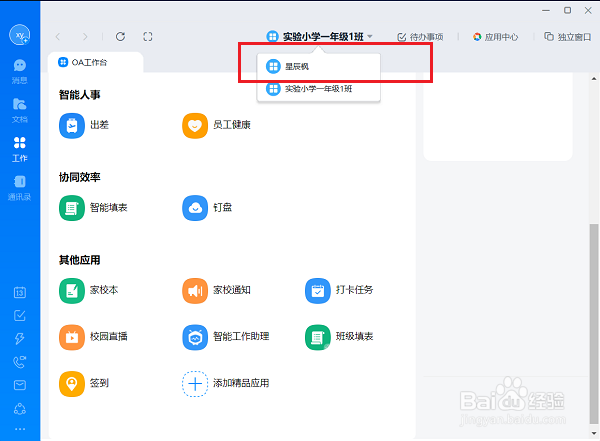Expand the 实验小学一年级1班 organization dropdown

click(x=320, y=37)
